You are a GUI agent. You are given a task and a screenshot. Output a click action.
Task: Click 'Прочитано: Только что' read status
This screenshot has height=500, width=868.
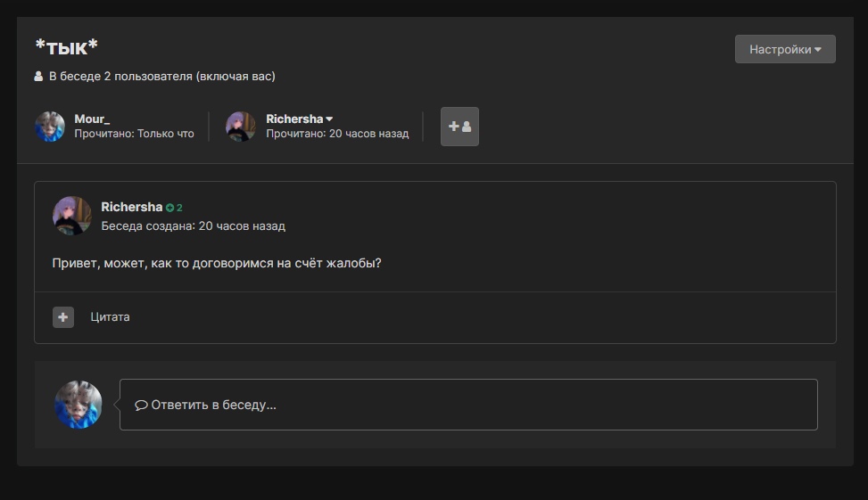[134, 134]
